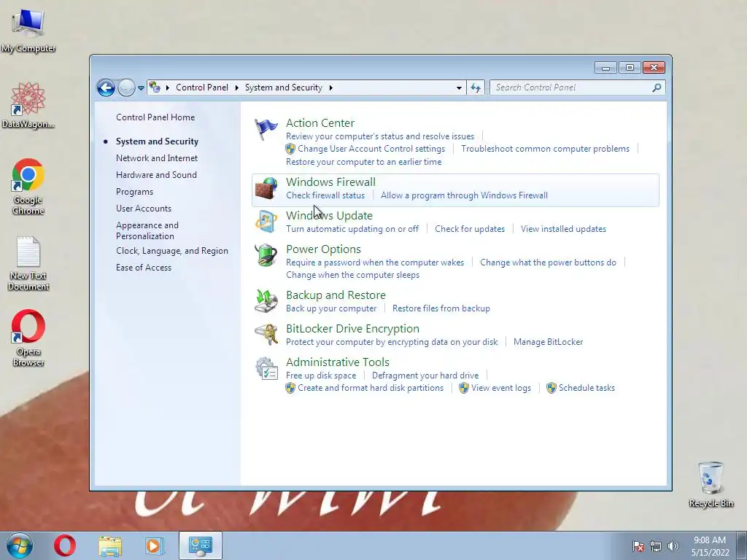Click Allow a program through Windows Firewall
The image size is (747, 560).
(464, 195)
